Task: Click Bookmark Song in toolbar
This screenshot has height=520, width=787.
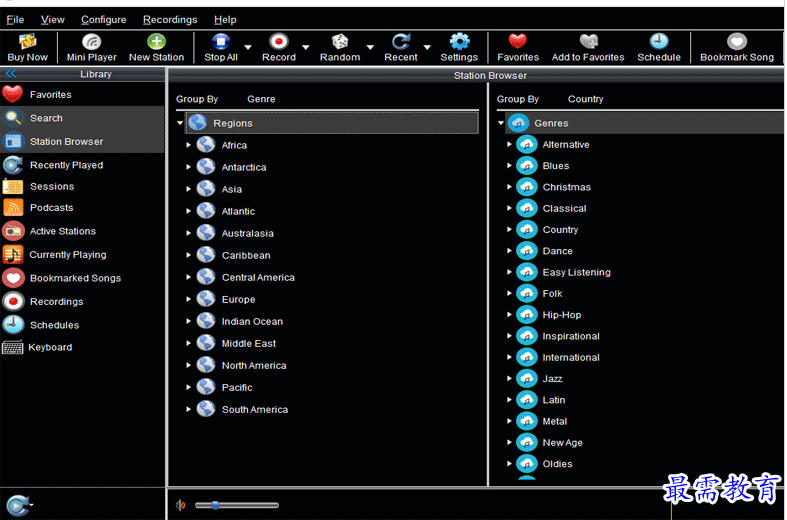Action: (x=736, y=48)
